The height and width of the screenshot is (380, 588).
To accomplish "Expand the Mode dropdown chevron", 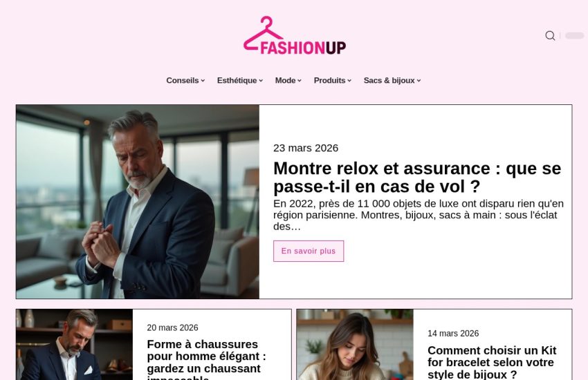I will pos(300,81).
